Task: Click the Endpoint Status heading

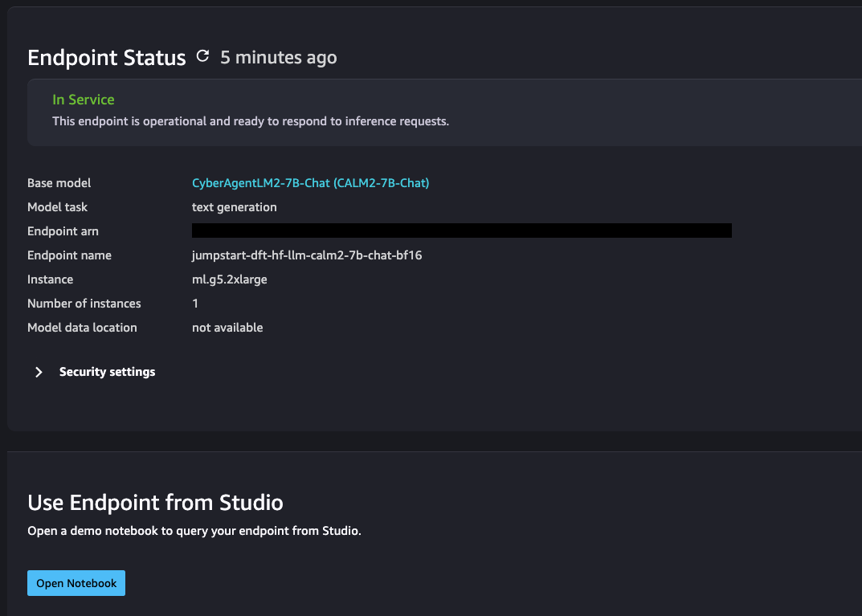Action: [107, 58]
